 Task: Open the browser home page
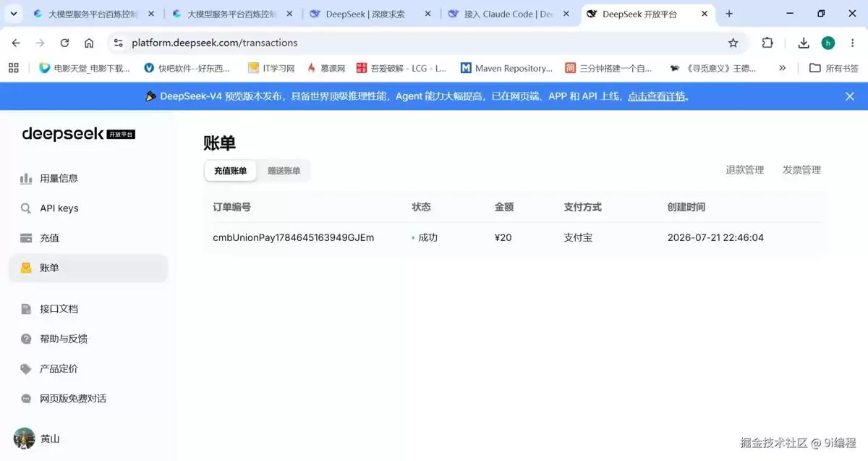[x=89, y=43]
